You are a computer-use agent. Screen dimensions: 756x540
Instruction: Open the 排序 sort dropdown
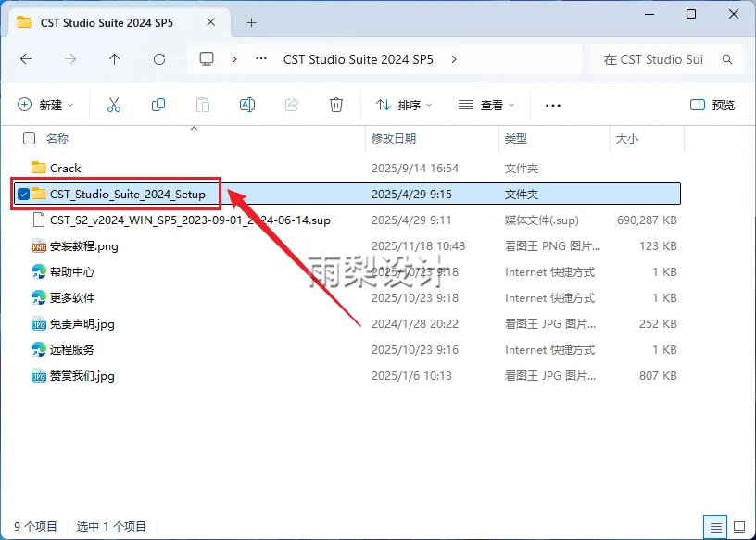pyautogui.click(x=404, y=105)
